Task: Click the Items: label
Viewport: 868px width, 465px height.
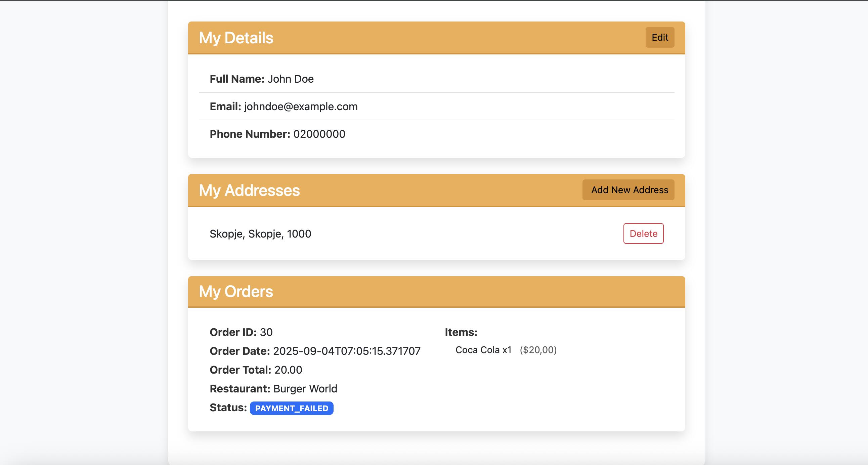Action: tap(461, 332)
